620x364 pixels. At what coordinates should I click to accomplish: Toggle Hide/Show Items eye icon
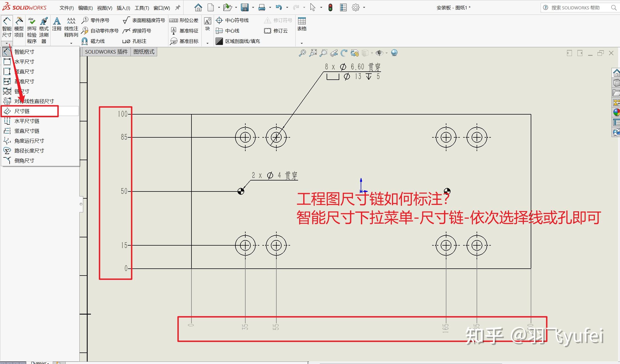tap(379, 53)
